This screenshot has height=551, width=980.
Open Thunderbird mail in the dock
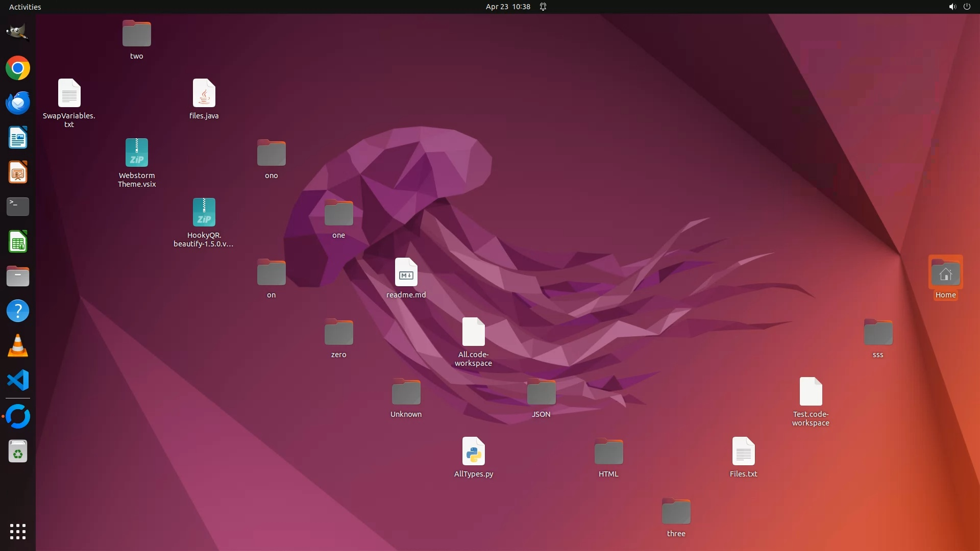pos(18,103)
